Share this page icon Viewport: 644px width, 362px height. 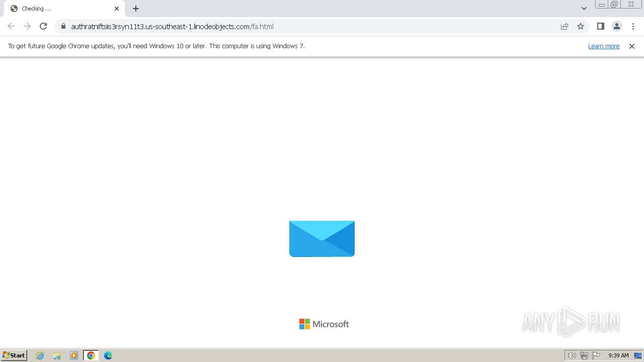565,26
